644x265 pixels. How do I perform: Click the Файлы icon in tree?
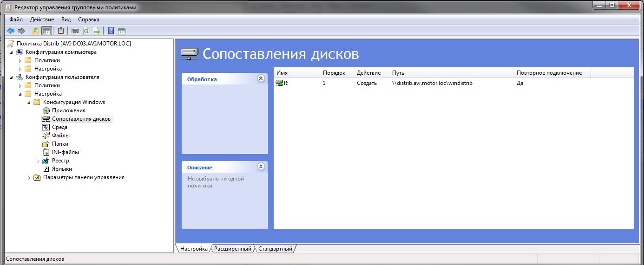point(46,136)
